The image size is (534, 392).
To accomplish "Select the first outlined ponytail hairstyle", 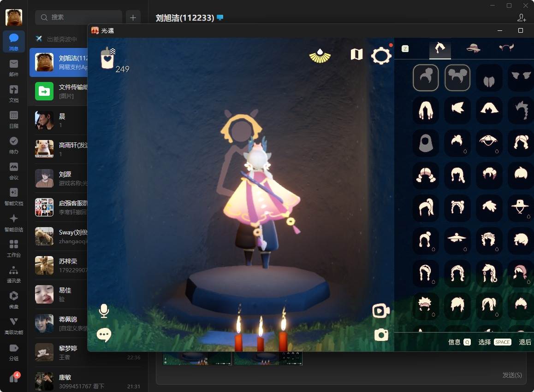I will [x=426, y=77].
